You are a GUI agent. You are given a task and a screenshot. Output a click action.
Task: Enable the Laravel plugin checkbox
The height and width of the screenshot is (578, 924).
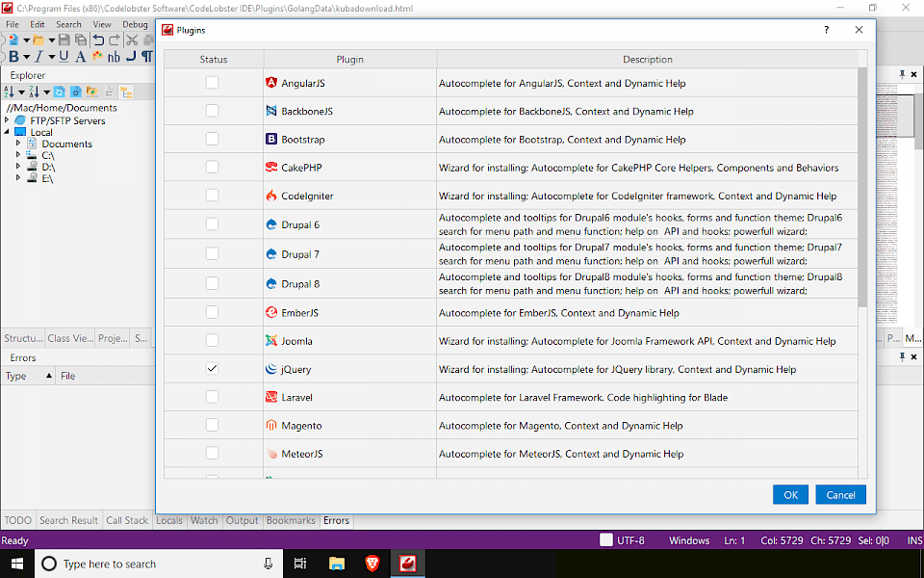point(212,397)
